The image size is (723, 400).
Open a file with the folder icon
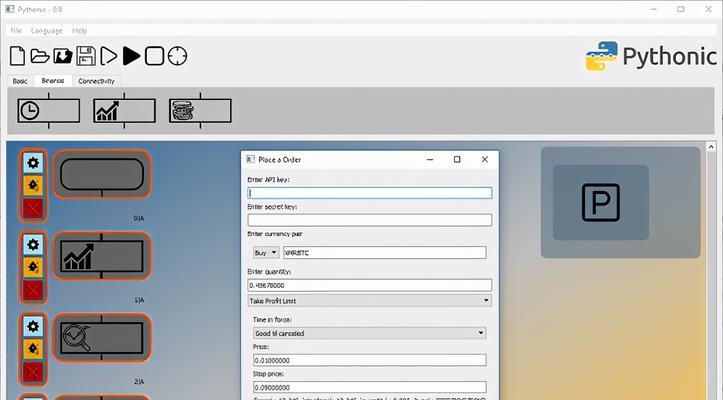click(x=40, y=56)
